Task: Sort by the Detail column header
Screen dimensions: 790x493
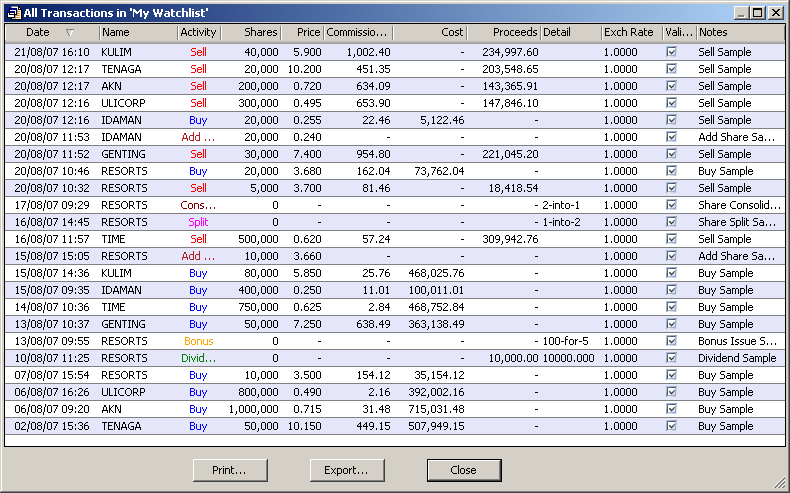Action: click(571, 33)
